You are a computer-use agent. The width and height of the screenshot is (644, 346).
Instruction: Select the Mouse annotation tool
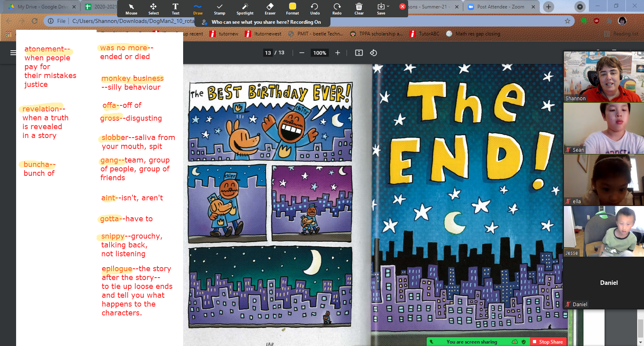pyautogui.click(x=131, y=9)
